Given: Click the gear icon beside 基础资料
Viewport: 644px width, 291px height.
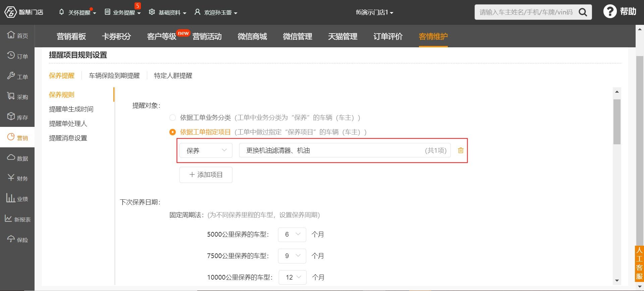Looking at the screenshot, I should tap(152, 12).
